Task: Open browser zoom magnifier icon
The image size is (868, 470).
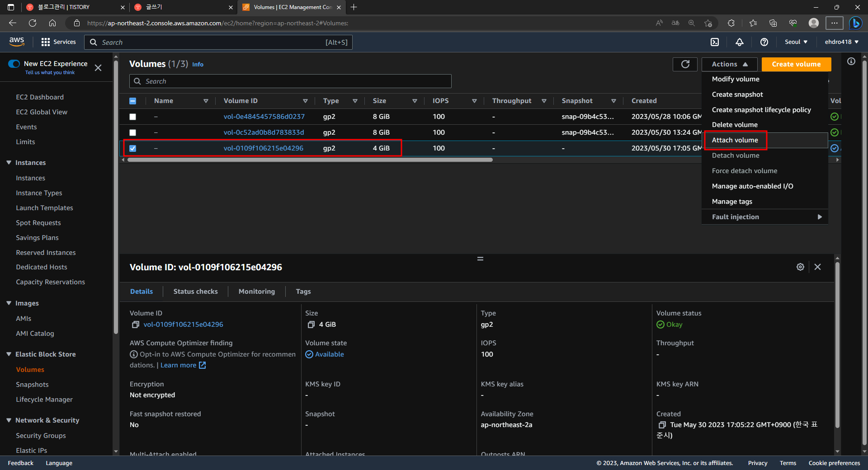Action: tap(692, 23)
